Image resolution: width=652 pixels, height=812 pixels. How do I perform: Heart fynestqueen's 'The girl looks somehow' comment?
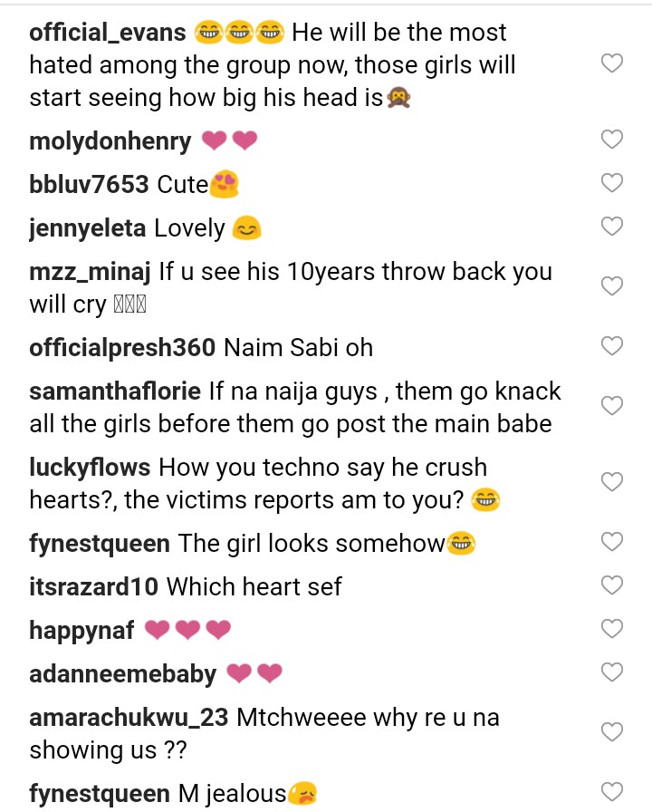[x=613, y=542]
